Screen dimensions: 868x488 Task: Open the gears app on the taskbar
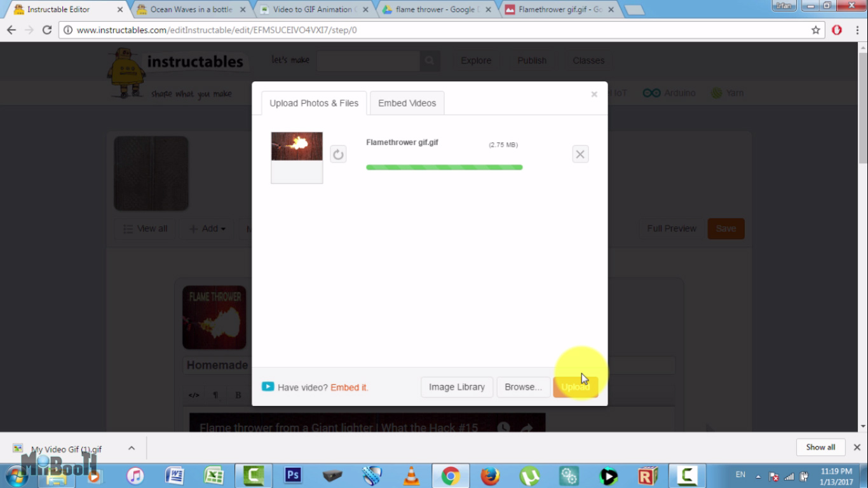569,475
